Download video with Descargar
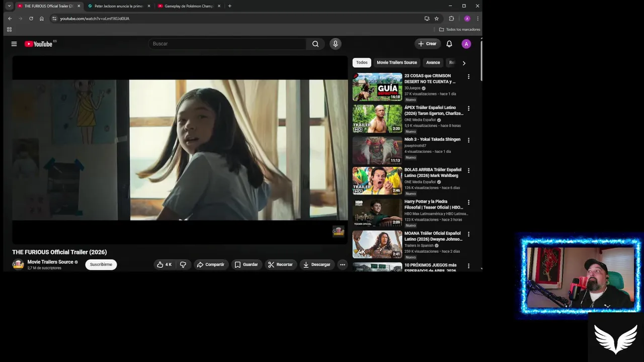644x362 pixels. click(x=317, y=264)
